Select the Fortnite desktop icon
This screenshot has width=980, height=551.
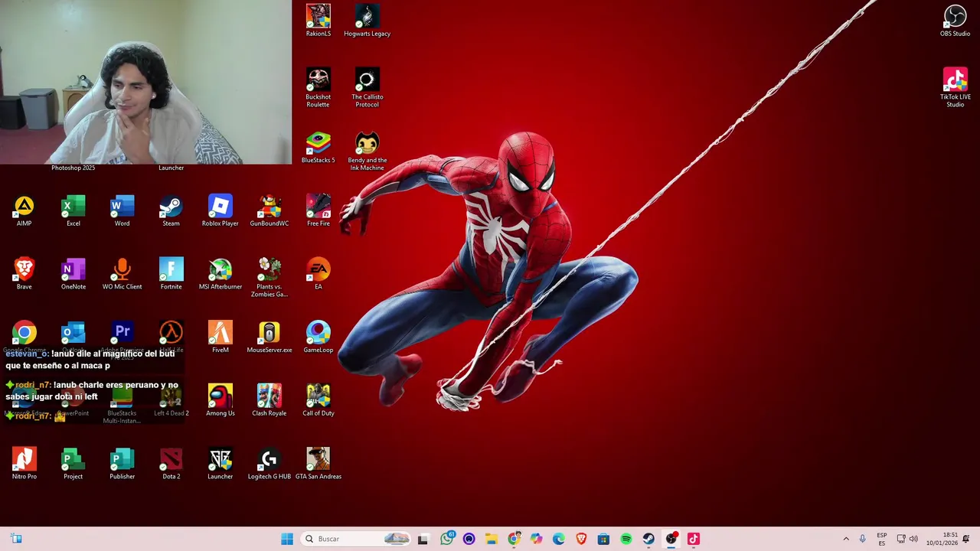171,274
